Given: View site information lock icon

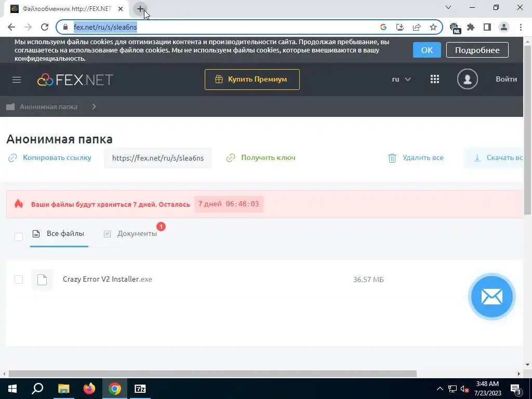Looking at the screenshot, I should point(65,27).
